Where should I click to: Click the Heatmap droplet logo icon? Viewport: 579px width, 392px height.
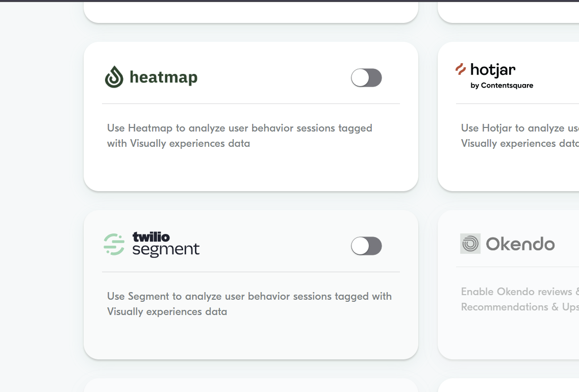[114, 77]
